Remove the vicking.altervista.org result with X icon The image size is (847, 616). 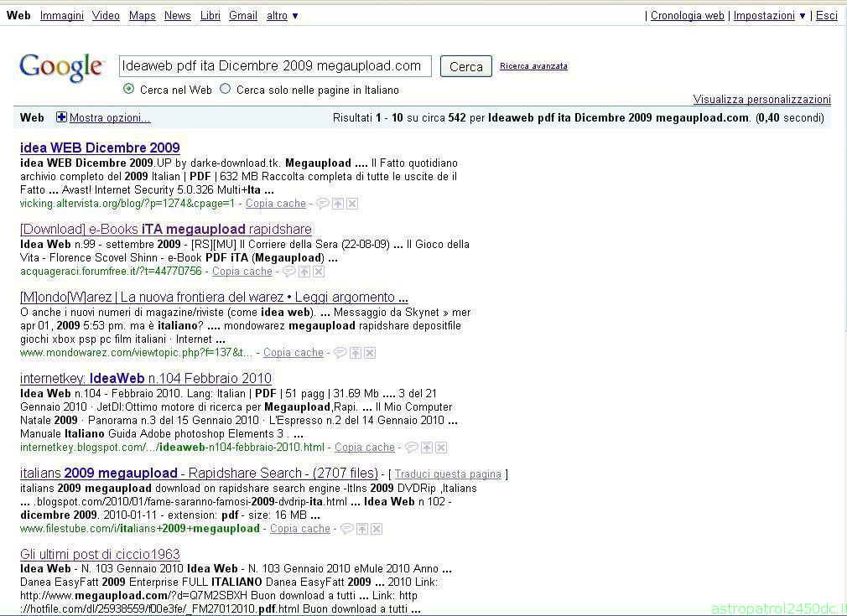pos(352,204)
